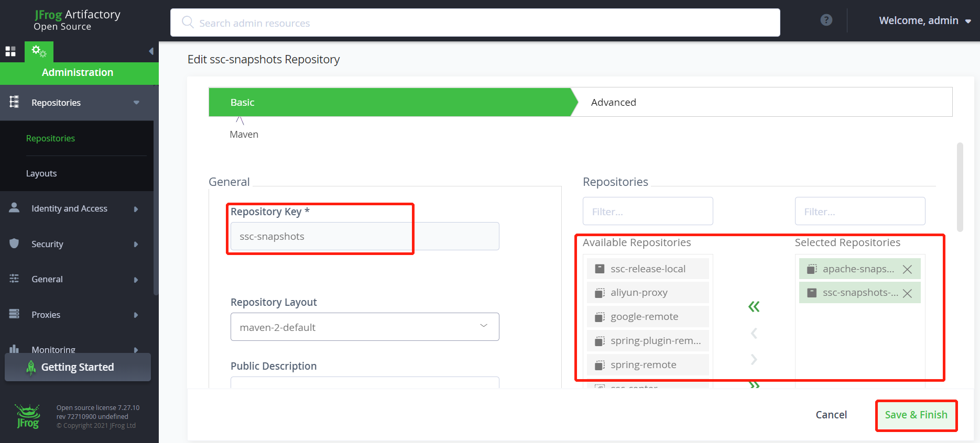
Task: Click the Public Description text field
Action: pos(365,382)
